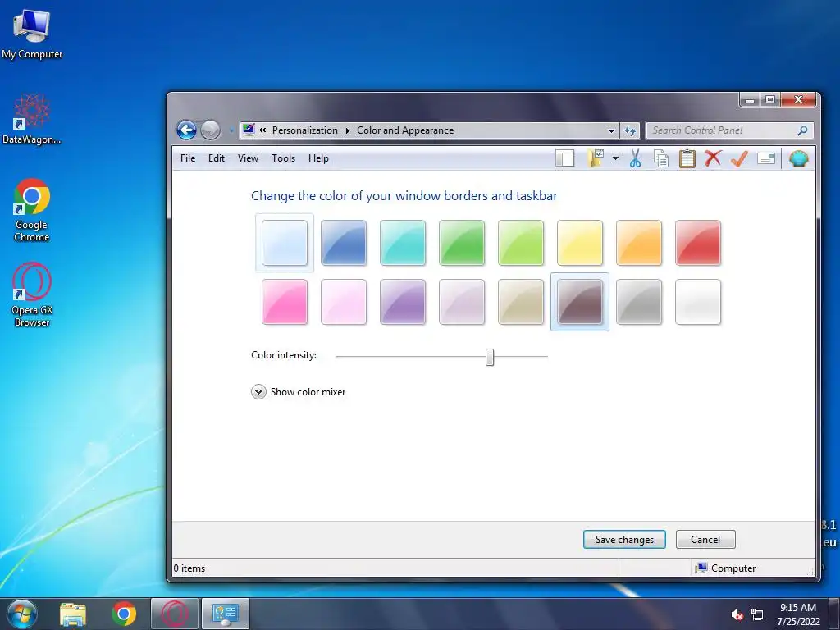Click the muted volume tray icon
The width and height of the screenshot is (840, 630).
(737, 615)
